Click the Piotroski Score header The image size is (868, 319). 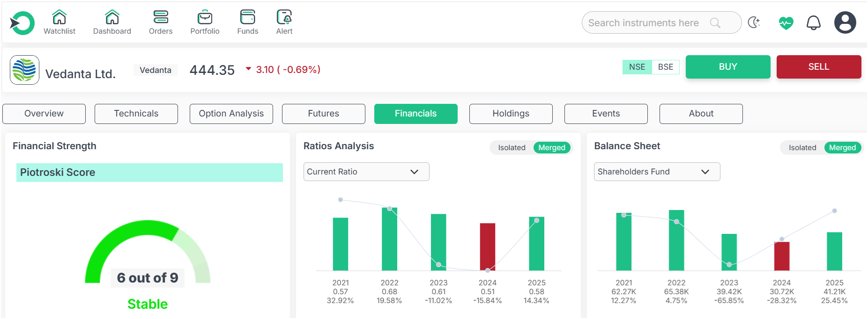point(149,173)
